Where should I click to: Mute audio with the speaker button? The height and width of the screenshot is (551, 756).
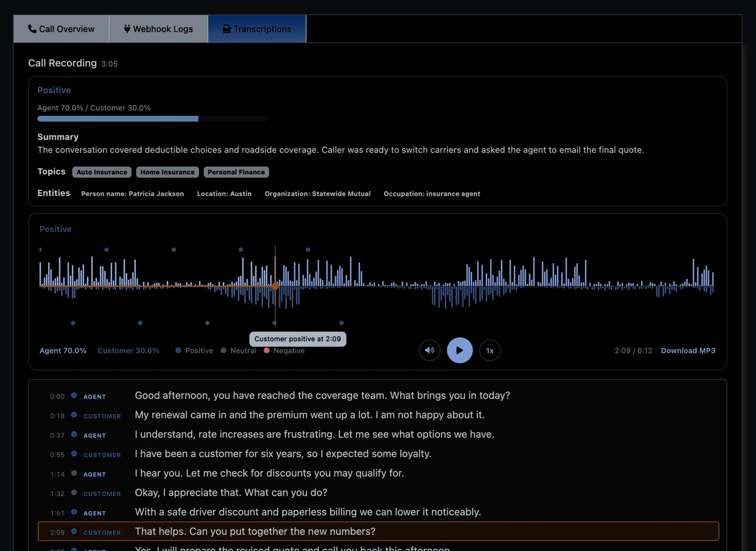(429, 350)
